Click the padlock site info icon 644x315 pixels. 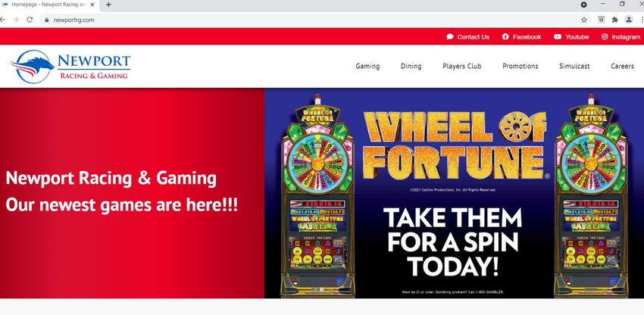(x=47, y=20)
